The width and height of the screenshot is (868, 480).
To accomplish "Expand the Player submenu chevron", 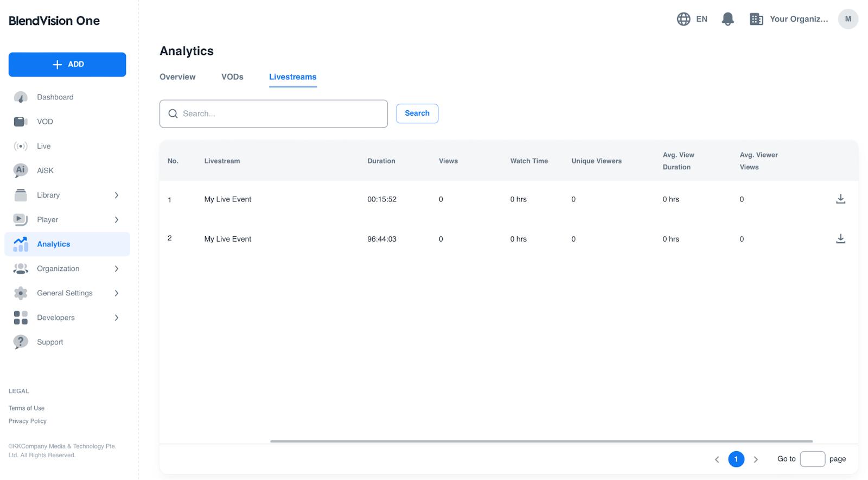I will point(116,220).
